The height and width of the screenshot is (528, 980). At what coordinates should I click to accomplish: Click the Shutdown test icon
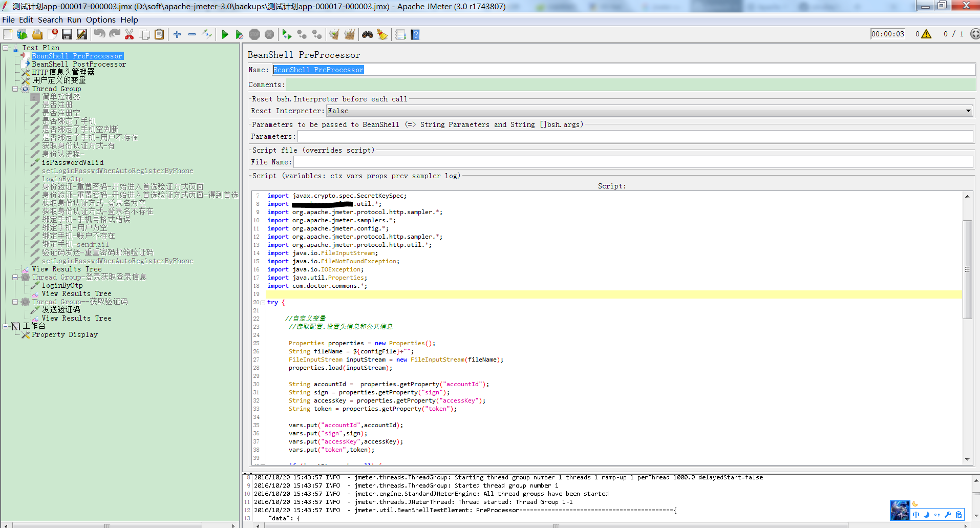coord(269,34)
